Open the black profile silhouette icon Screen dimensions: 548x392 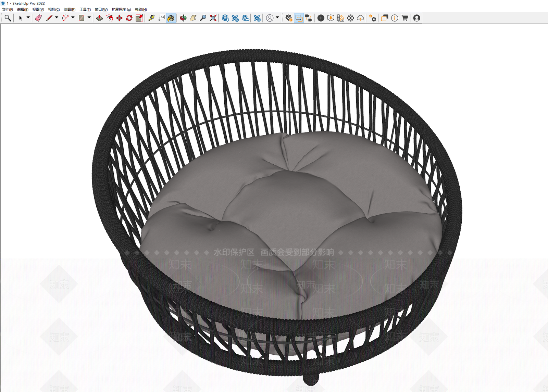click(x=416, y=18)
